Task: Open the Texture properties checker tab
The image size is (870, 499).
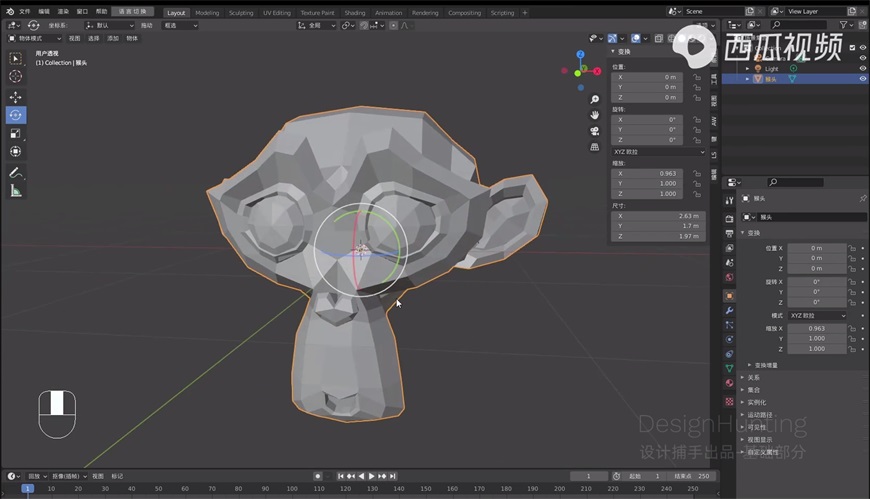Action: pos(729,401)
